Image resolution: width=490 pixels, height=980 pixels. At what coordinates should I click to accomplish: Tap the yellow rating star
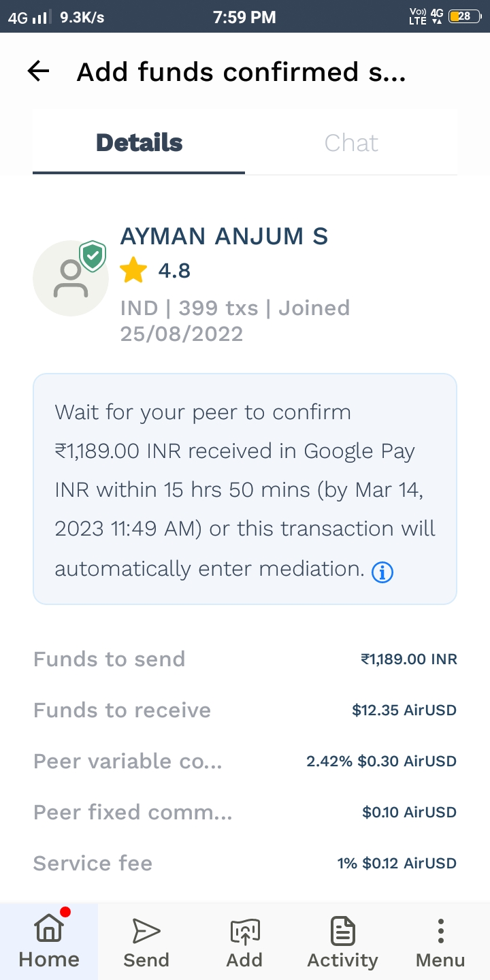click(133, 272)
